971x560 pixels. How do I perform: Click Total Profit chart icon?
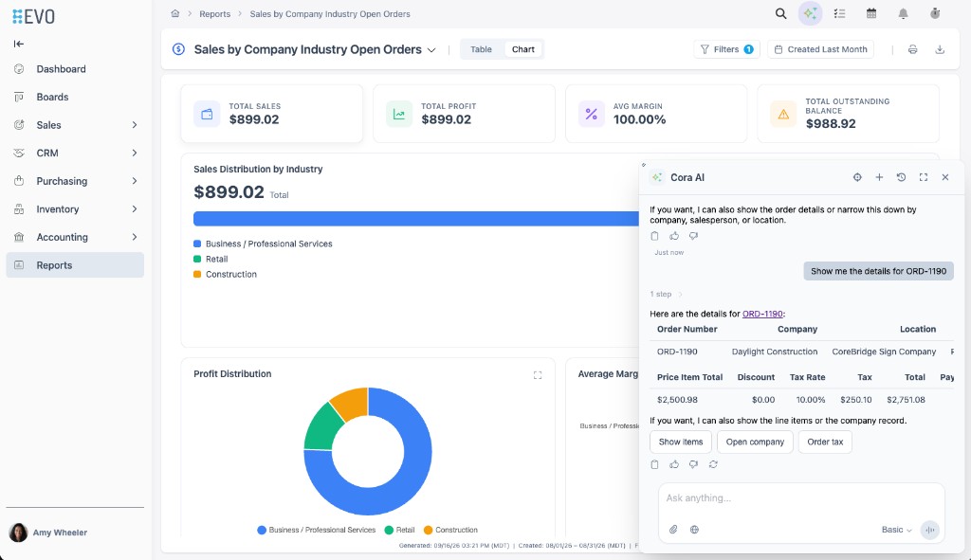(x=399, y=115)
